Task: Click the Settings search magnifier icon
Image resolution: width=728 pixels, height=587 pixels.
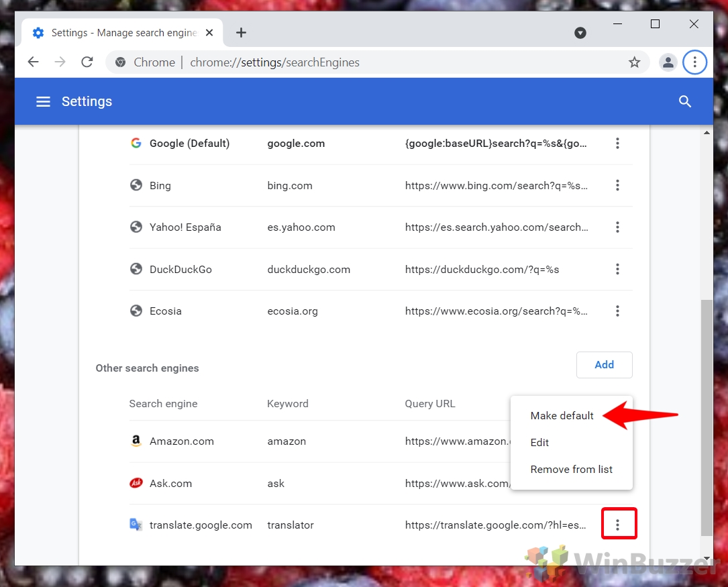Action: pyautogui.click(x=685, y=101)
